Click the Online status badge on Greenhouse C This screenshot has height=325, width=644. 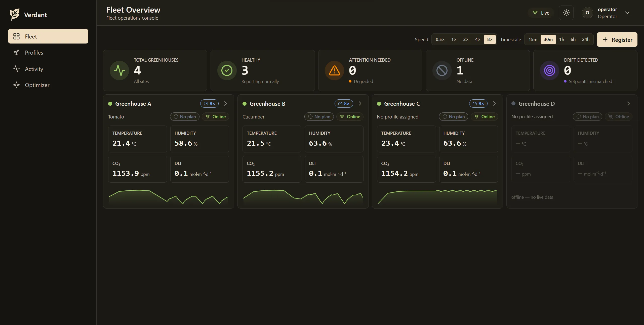(484, 117)
